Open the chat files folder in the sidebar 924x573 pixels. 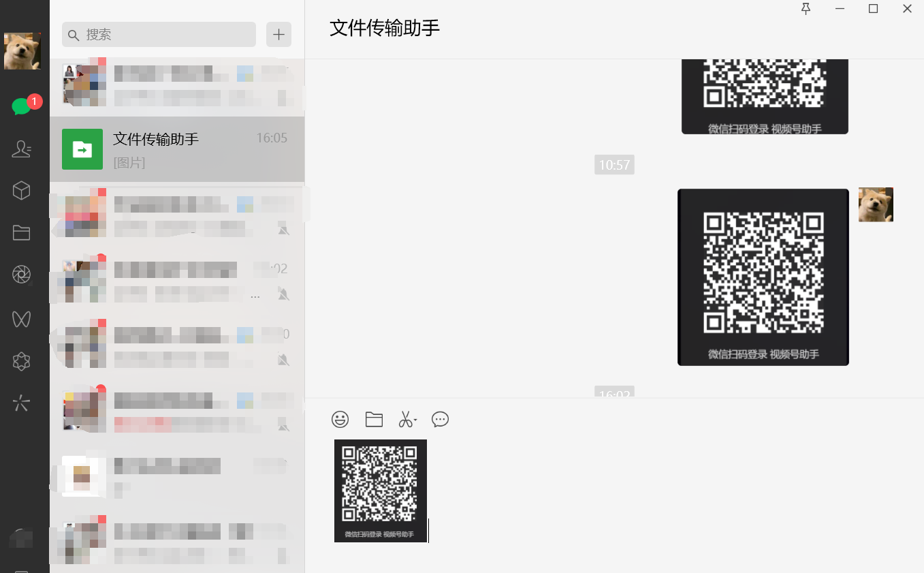click(x=22, y=233)
